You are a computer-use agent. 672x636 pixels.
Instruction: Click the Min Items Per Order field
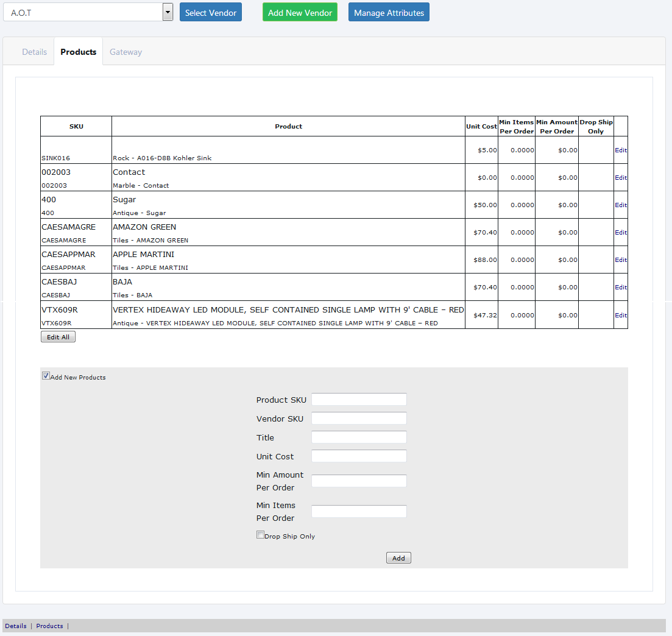(358, 511)
